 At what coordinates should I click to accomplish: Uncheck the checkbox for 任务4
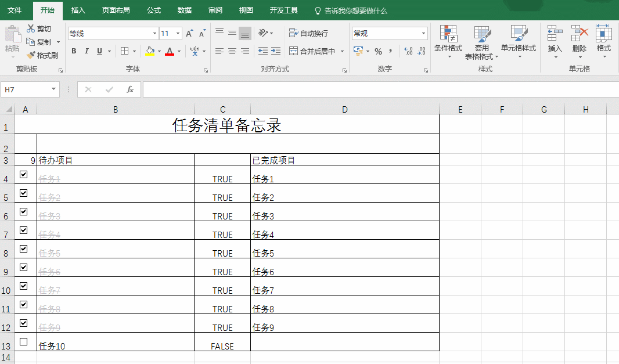pyautogui.click(x=24, y=230)
